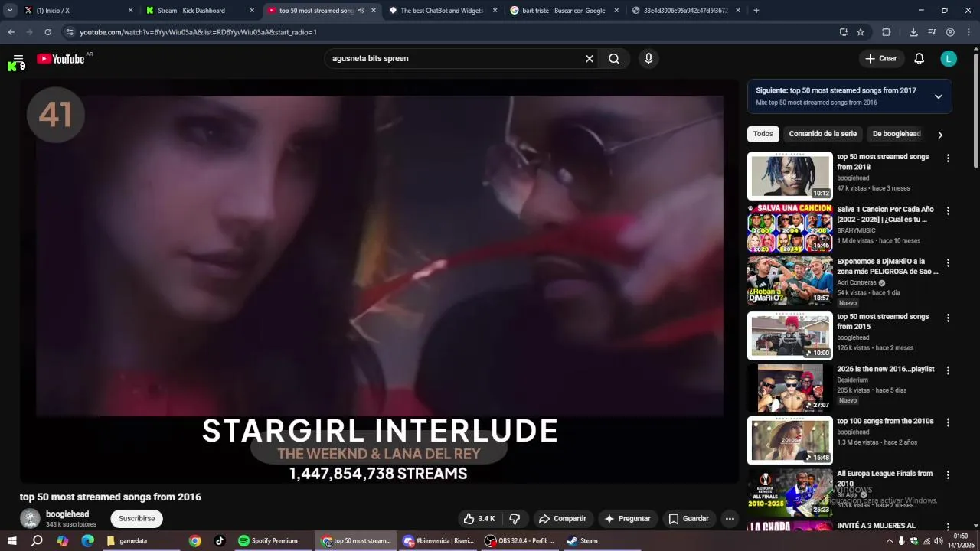Open options for 'Salva 1 Cancion Por Cada Año'
Screen dimensions: 980x551
pyautogui.click(x=948, y=210)
